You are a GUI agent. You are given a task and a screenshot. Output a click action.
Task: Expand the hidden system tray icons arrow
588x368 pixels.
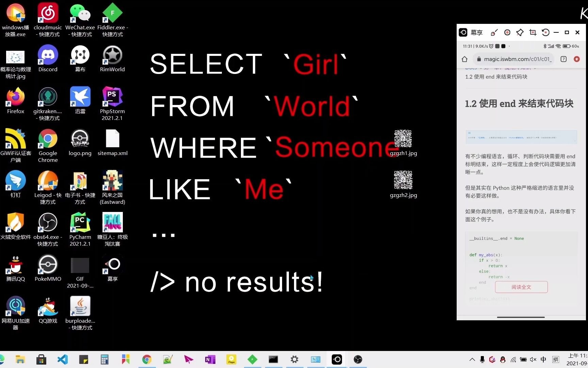[472, 359]
